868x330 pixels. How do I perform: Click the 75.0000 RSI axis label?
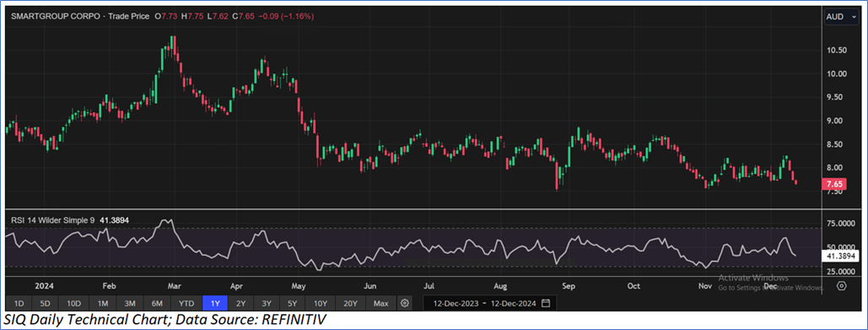click(842, 224)
